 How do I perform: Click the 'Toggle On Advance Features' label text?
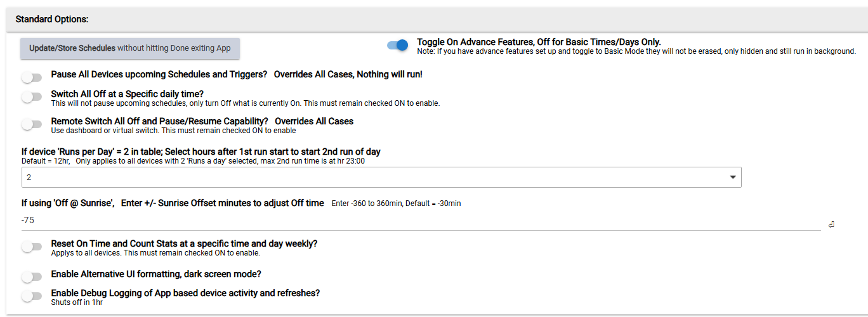coord(539,42)
